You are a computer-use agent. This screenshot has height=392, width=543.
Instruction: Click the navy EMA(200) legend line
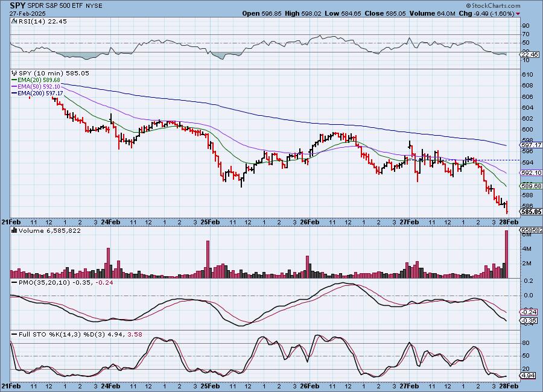[x=14, y=93]
